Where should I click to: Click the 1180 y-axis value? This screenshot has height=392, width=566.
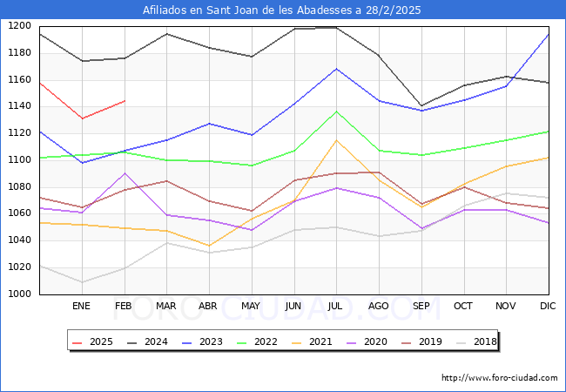pyautogui.click(x=19, y=52)
